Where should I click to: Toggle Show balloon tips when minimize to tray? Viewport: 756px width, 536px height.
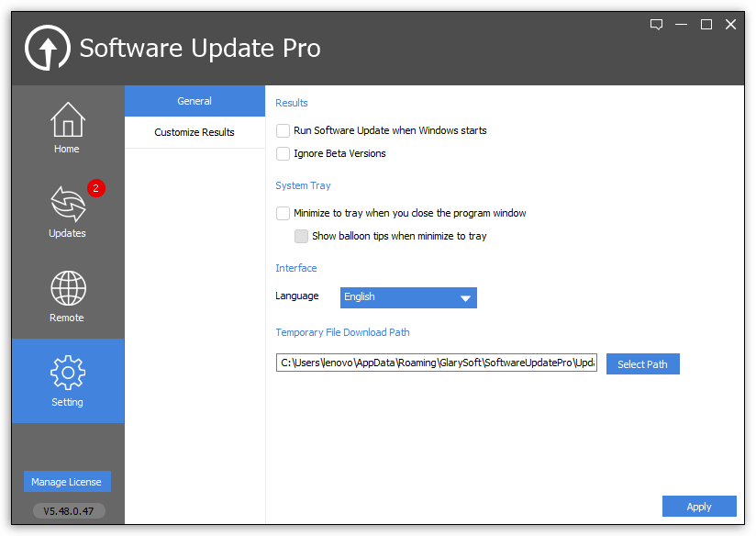click(x=301, y=237)
